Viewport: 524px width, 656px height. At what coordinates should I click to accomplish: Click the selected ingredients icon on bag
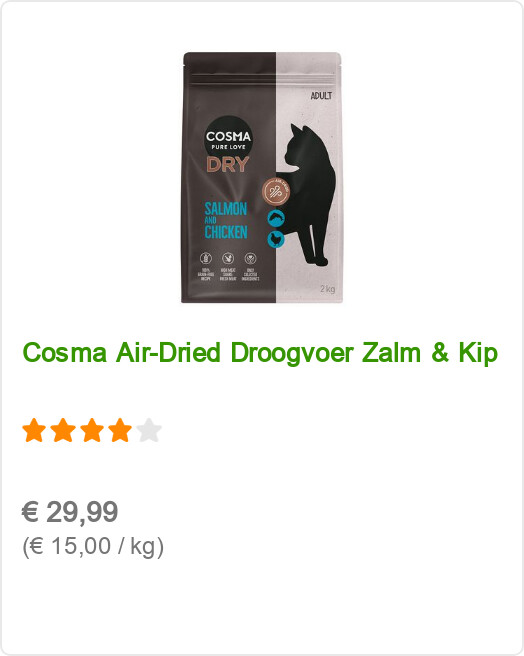[250, 258]
